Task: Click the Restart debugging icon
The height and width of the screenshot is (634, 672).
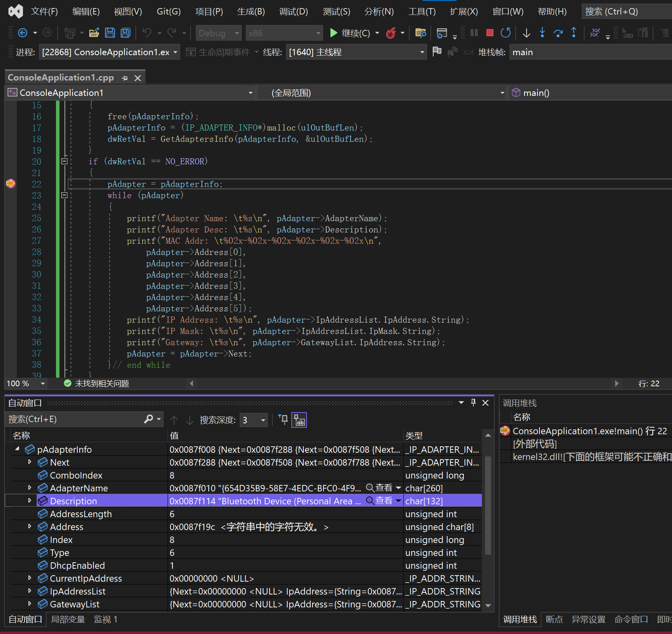Action: tap(506, 33)
